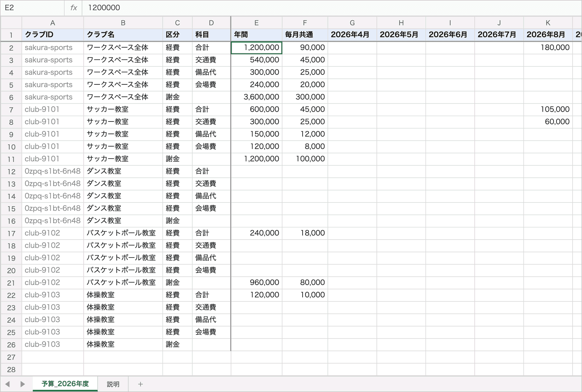Select column E header
The height and width of the screenshot is (392, 582).
coord(256,23)
